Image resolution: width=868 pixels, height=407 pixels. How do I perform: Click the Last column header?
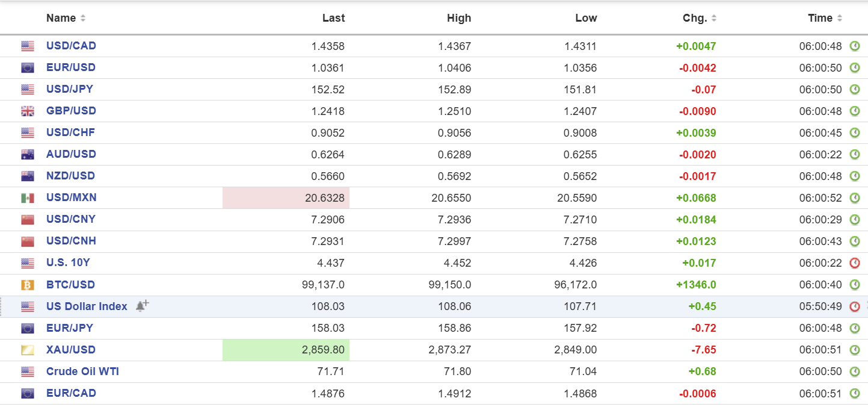click(333, 18)
